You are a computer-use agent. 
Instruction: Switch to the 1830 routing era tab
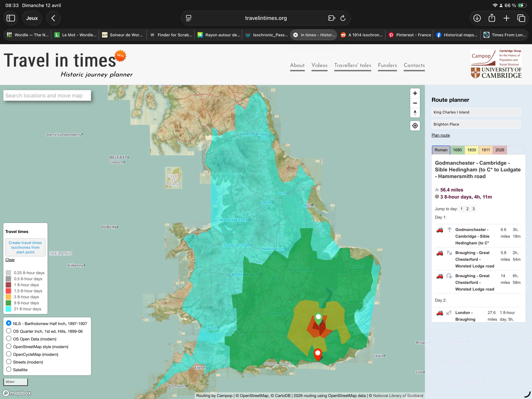point(471,150)
